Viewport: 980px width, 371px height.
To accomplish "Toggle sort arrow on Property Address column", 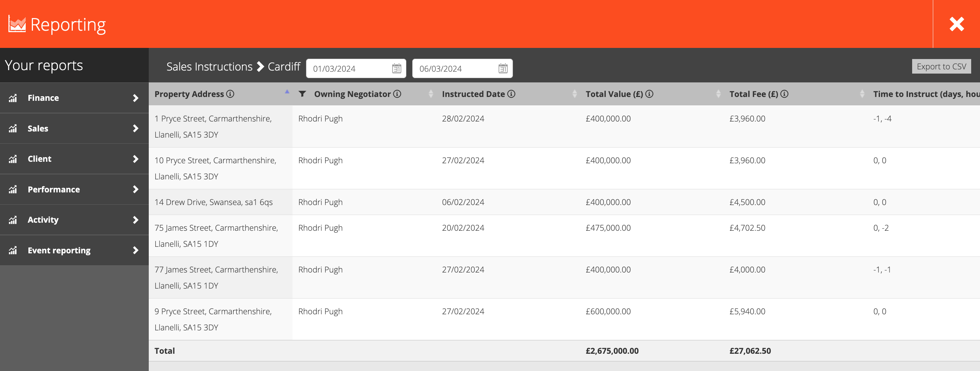I will click(x=287, y=92).
